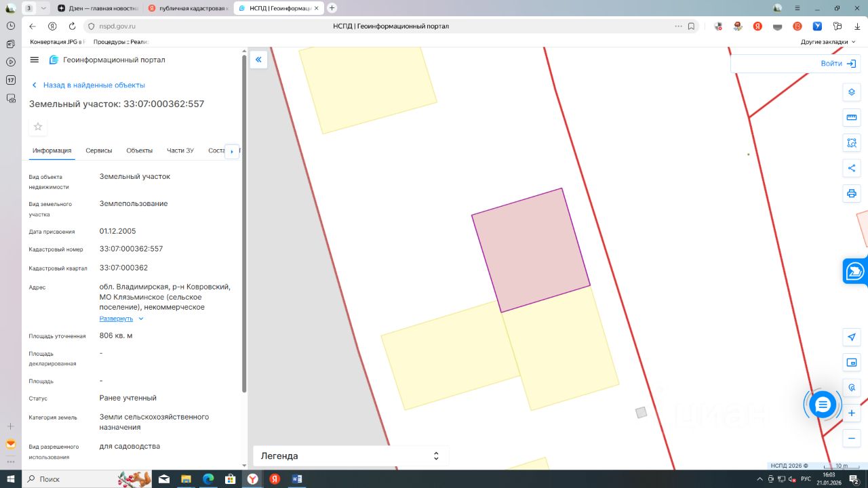
Task: Activate the area selection tool on map
Action: click(852, 143)
